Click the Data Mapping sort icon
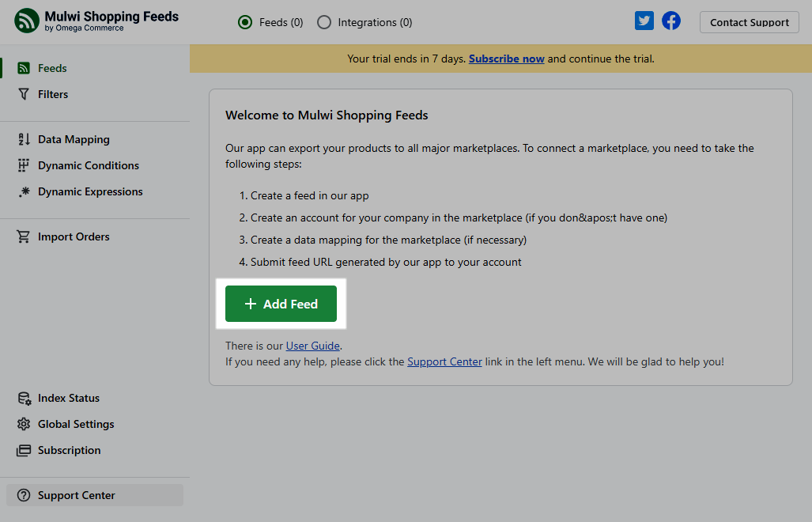 [24, 139]
